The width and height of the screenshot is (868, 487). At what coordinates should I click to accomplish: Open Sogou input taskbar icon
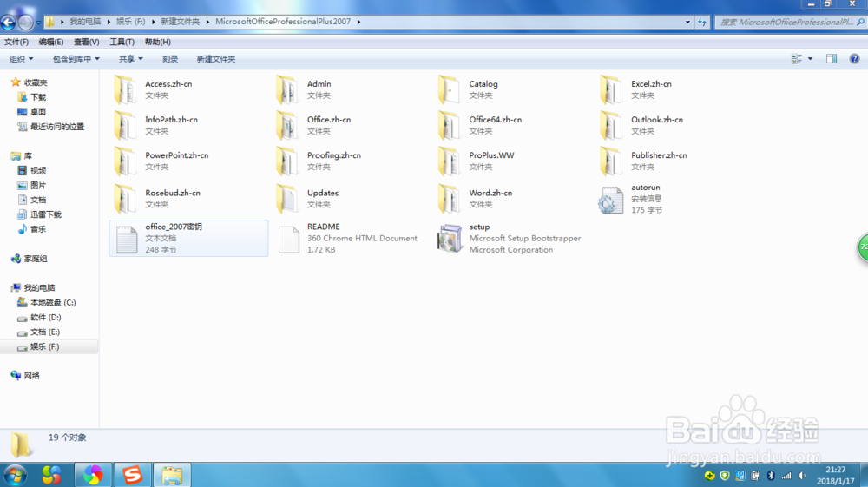(x=132, y=475)
